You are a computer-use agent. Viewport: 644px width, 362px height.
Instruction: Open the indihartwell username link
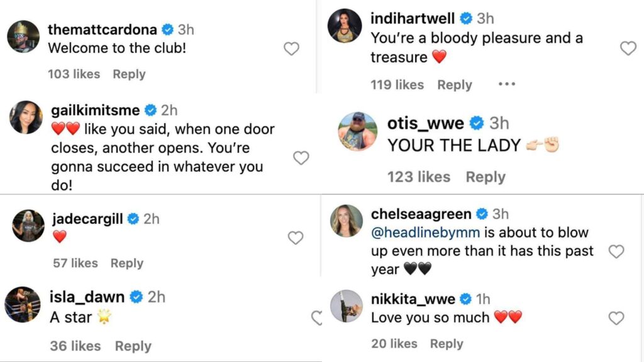click(413, 18)
